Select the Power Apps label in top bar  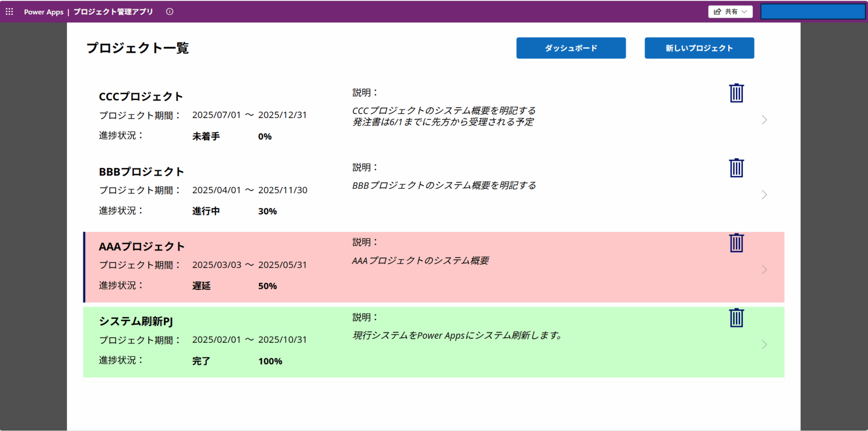(x=43, y=12)
